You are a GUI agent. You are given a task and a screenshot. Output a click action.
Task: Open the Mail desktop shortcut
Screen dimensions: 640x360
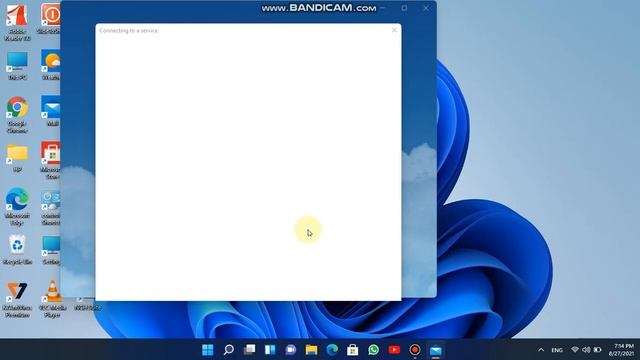[51, 110]
